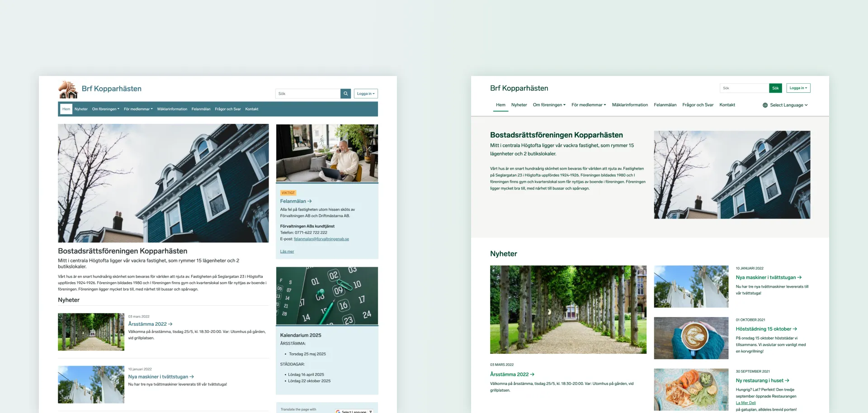This screenshot has height=413, width=868.
Task: Open Felanmälan in right page navigation
Action: click(665, 105)
